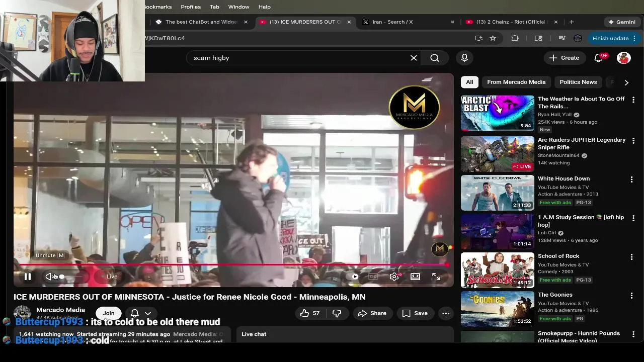This screenshot has height=362, width=644.
Task: Click the 'scam higby' search field
Action: (300, 58)
